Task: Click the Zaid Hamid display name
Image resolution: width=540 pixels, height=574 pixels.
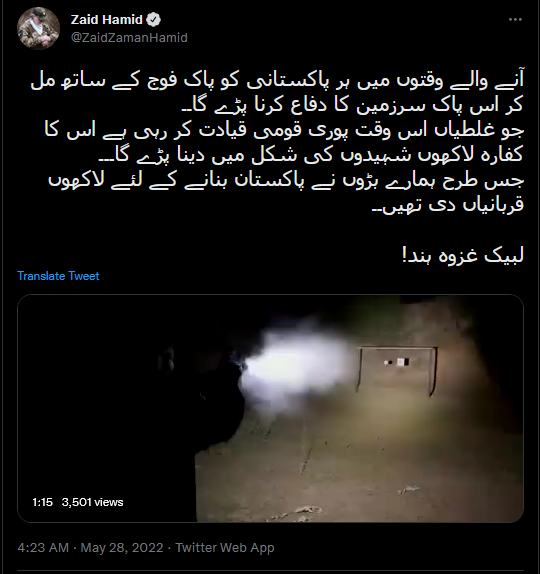Action: [x=107, y=20]
